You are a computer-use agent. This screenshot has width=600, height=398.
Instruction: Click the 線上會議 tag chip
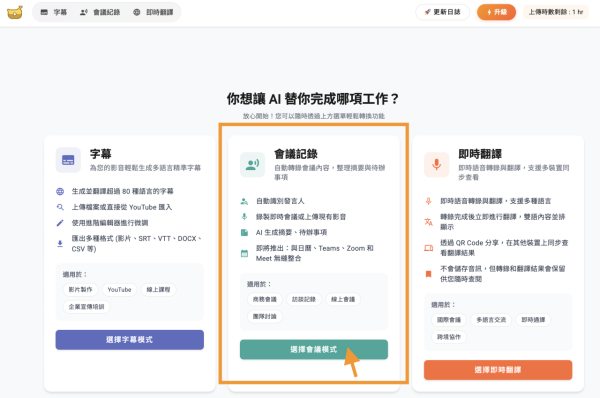[343, 299]
